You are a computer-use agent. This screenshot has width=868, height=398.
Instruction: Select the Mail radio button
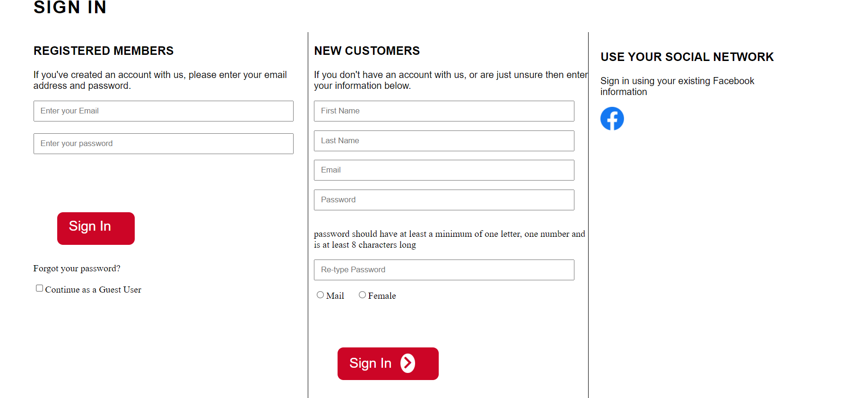click(320, 295)
